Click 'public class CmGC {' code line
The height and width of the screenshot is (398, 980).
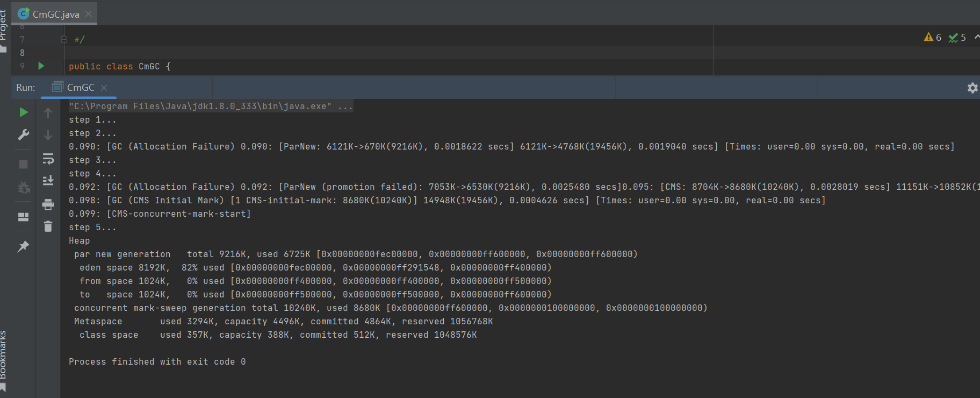click(x=120, y=66)
